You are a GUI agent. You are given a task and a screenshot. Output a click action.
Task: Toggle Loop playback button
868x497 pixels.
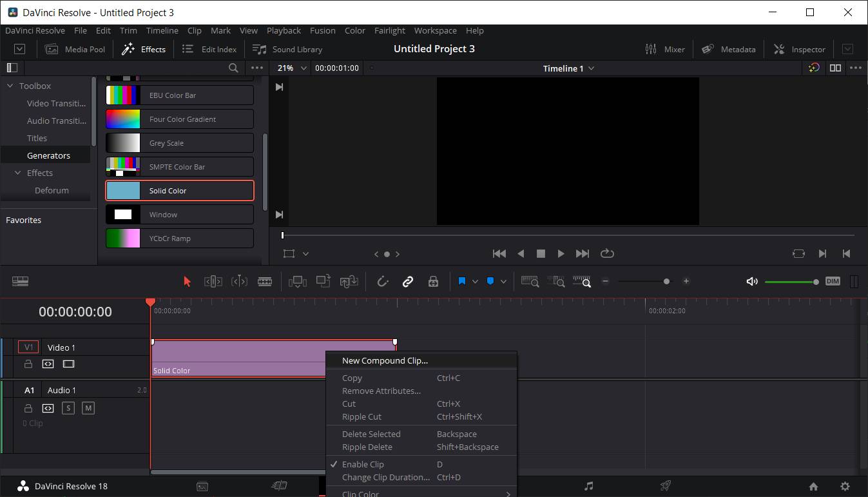coord(607,253)
